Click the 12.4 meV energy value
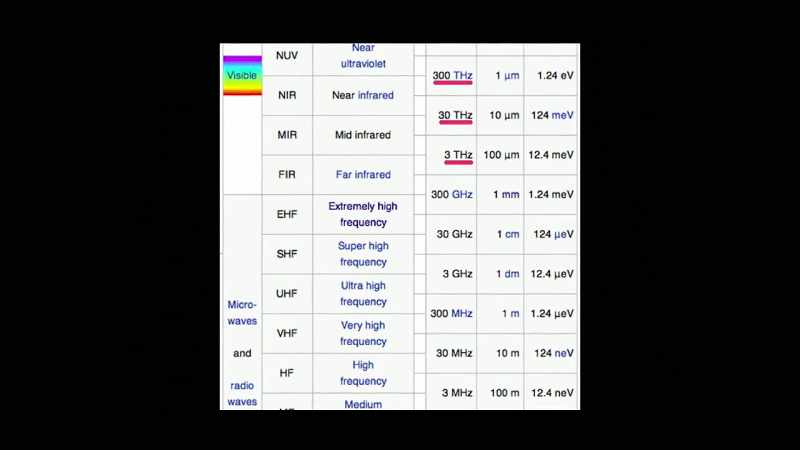Image resolution: width=800 pixels, height=450 pixels. (x=551, y=155)
